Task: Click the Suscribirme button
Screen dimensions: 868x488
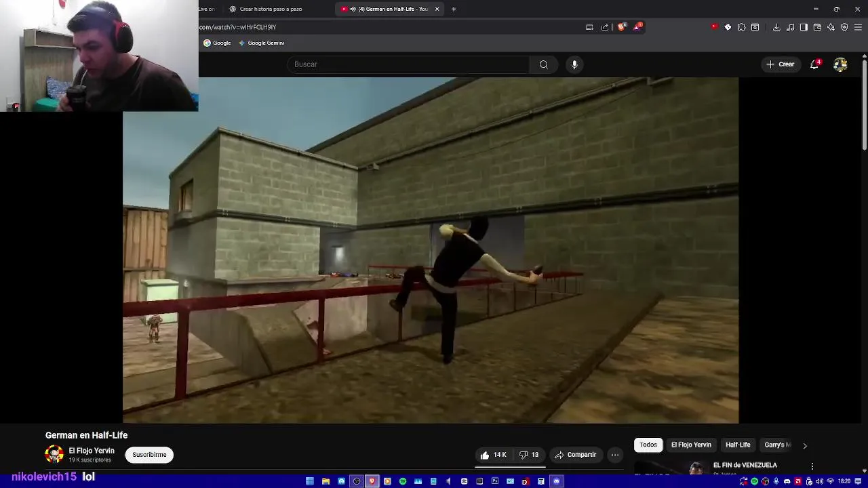Action: 149,455
